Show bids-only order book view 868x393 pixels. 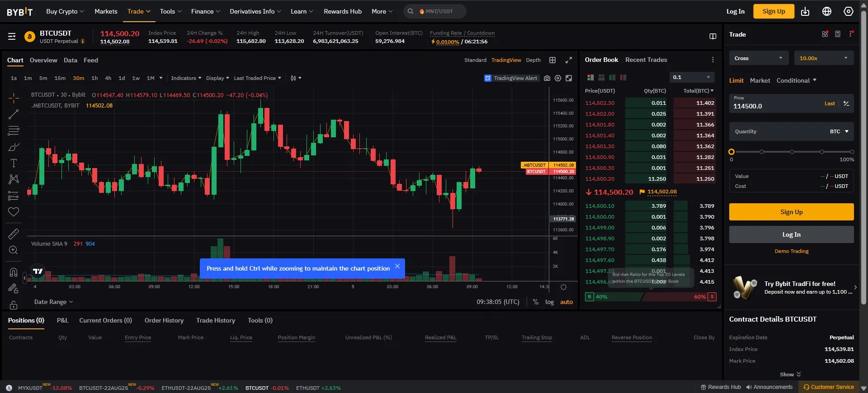pyautogui.click(x=612, y=78)
